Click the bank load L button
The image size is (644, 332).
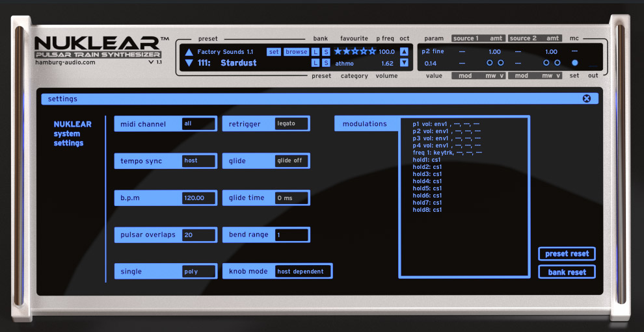click(x=315, y=52)
